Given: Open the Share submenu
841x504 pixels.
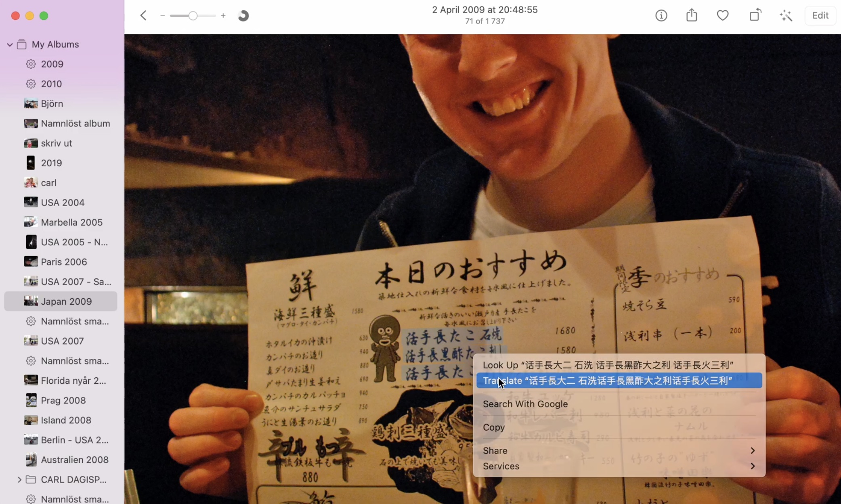Looking at the screenshot, I should (619, 451).
